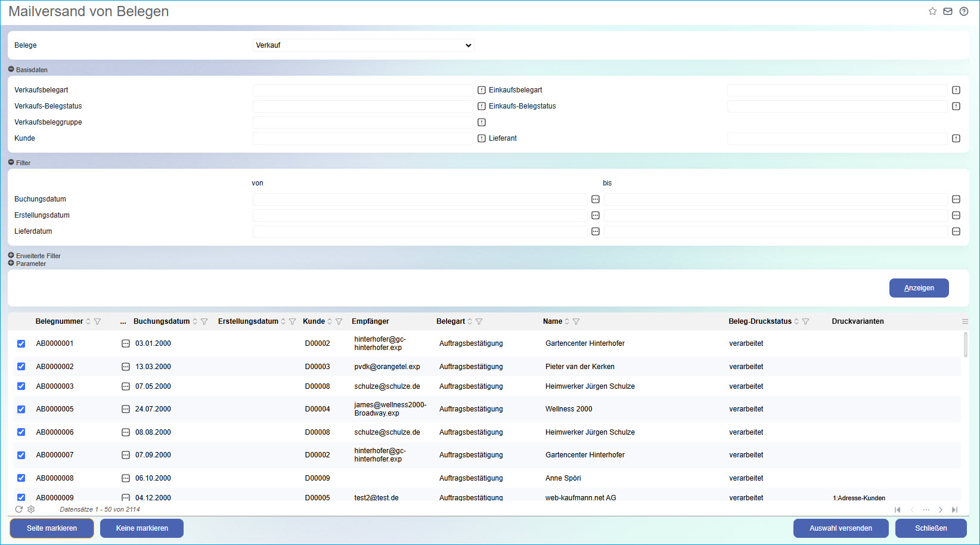Click the refresh icon below the table

(x=19, y=509)
